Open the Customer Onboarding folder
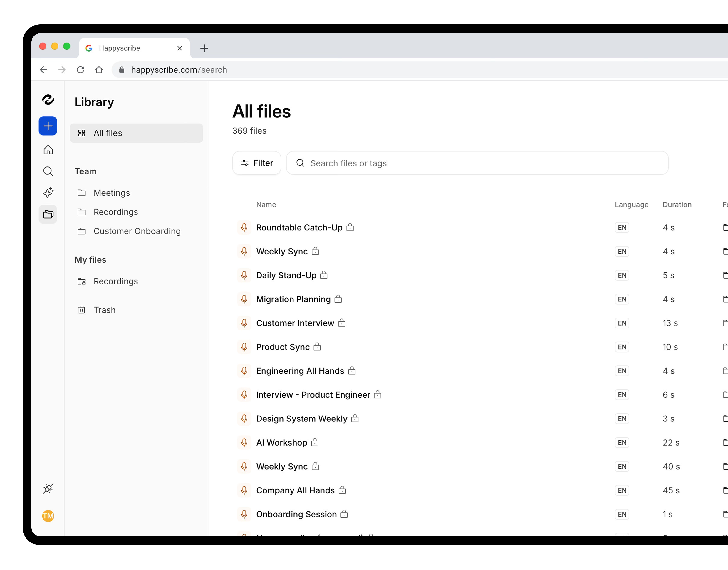Viewport: 728px width, 570px height. (x=136, y=231)
